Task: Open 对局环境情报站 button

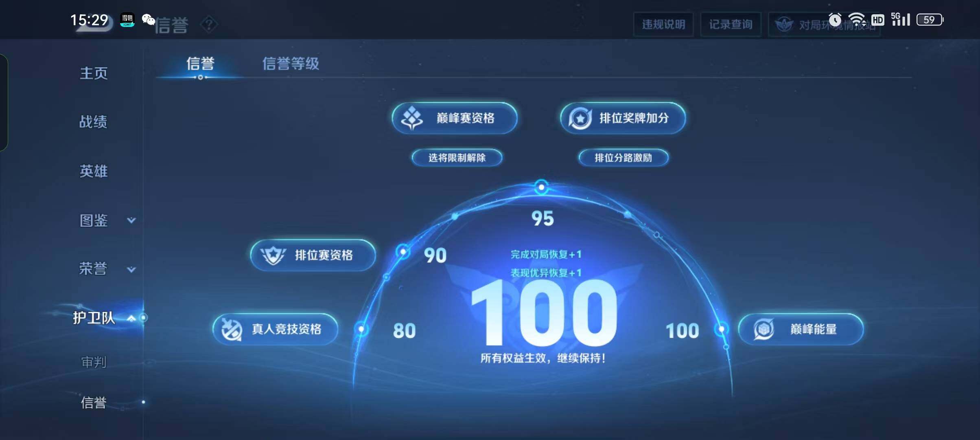Action: tap(824, 24)
